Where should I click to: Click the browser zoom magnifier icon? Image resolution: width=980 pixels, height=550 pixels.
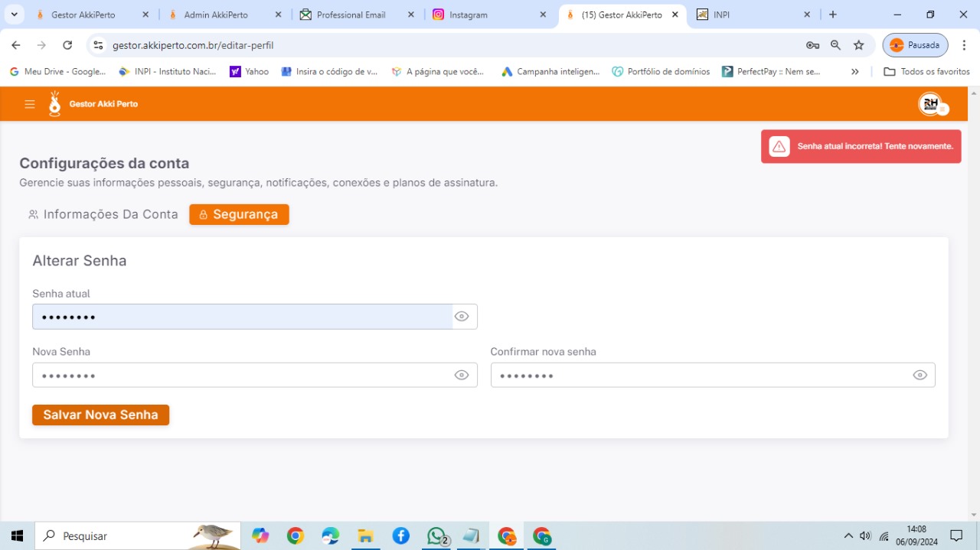pyautogui.click(x=836, y=45)
